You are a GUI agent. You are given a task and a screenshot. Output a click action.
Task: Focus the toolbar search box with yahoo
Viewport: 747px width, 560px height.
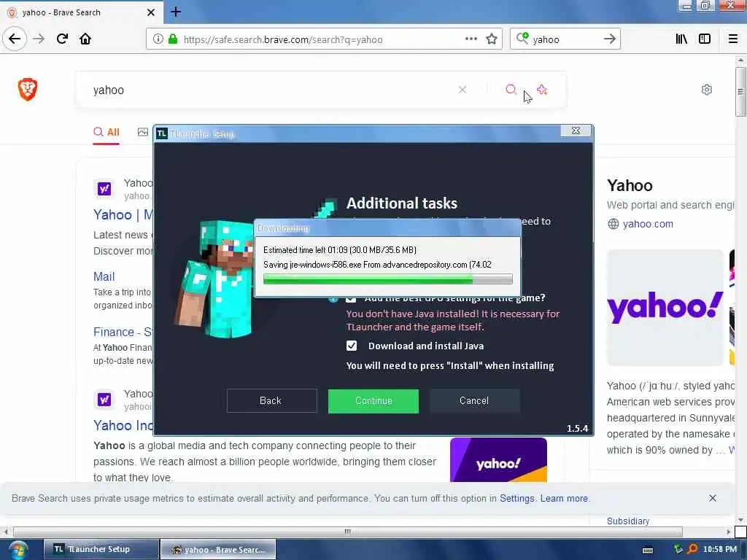(x=565, y=39)
